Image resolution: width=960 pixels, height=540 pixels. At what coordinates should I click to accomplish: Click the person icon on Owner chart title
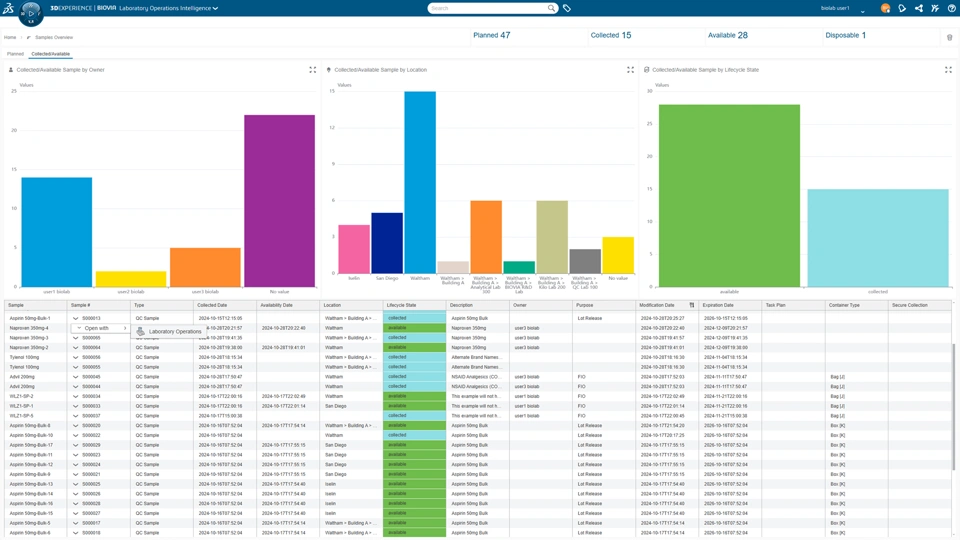[x=11, y=70]
